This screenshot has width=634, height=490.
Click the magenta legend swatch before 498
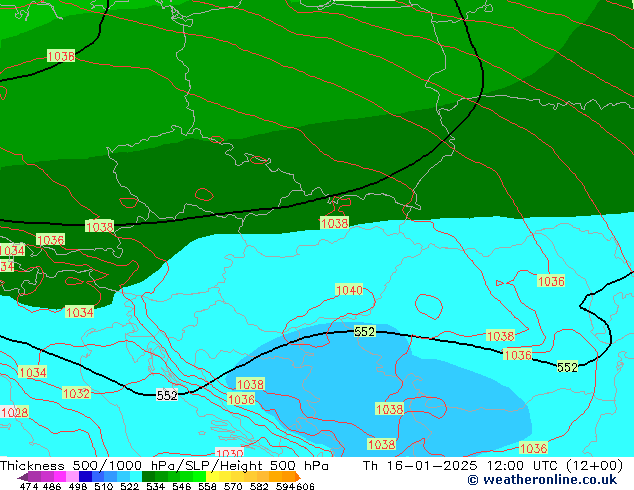tap(59, 476)
